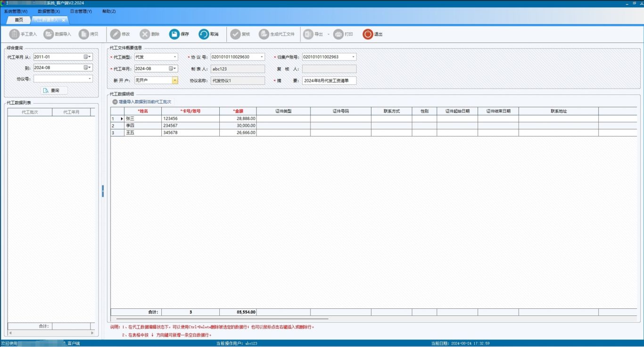The image size is (644, 347).
Task: Click 增量导入数据到当前代工批次 button
Action: pyautogui.click(x=141, y=102)
